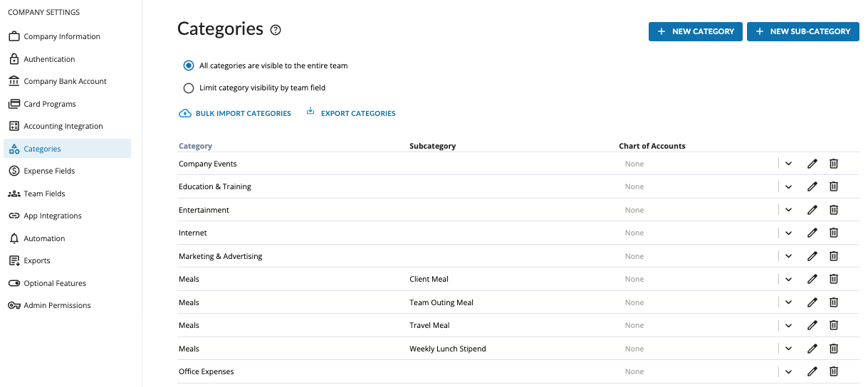Go to Accounting Integration settings
The image size is (868, 387).
coord(63,126)
